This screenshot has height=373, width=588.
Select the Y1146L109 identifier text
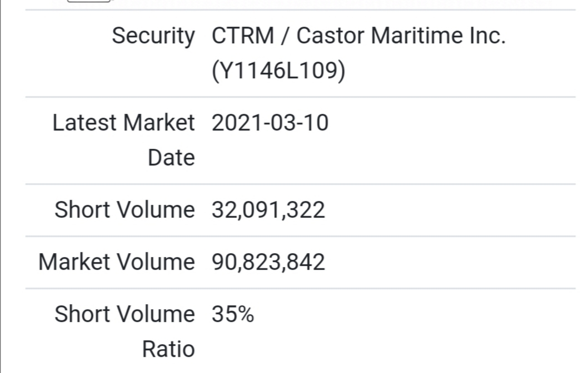(278, 71)
